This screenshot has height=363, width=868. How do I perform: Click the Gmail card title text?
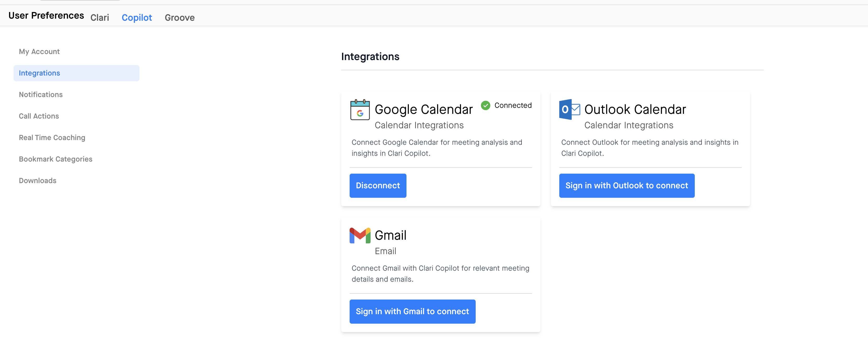390,235
